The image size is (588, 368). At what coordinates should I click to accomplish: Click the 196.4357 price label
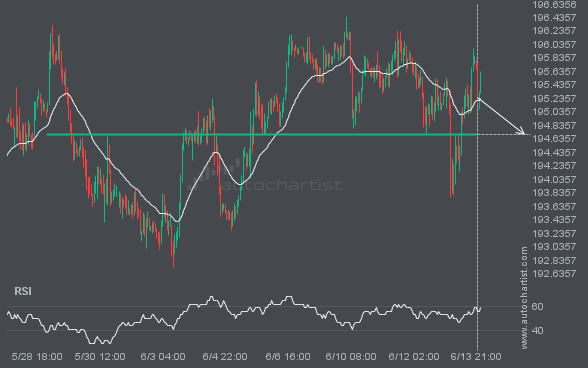pyautogui.click(x=554, y=18)
